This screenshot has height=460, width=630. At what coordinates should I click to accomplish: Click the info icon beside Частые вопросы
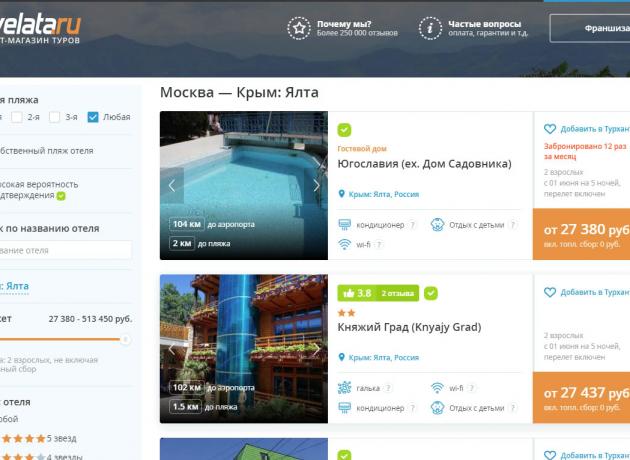pos(430,28)
